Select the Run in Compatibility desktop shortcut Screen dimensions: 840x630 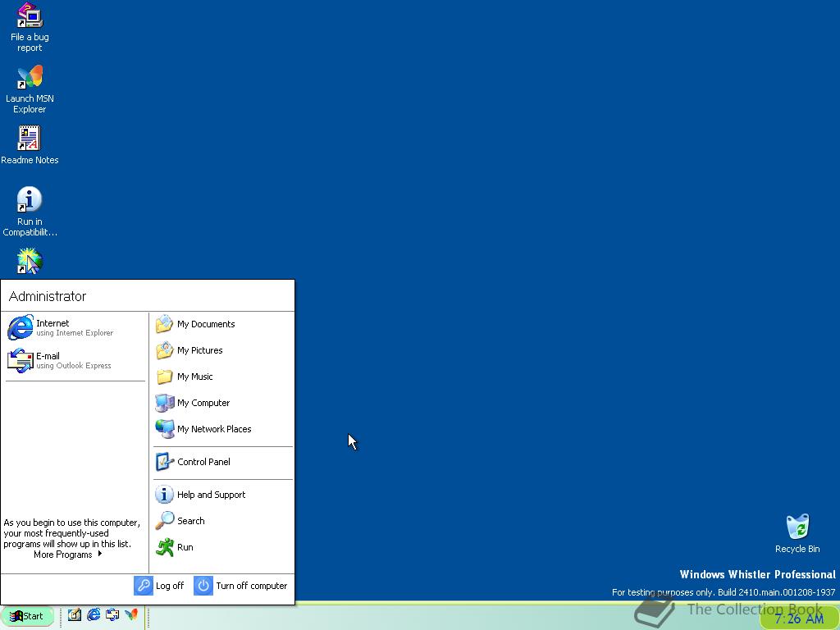click(x=30, y=212)
